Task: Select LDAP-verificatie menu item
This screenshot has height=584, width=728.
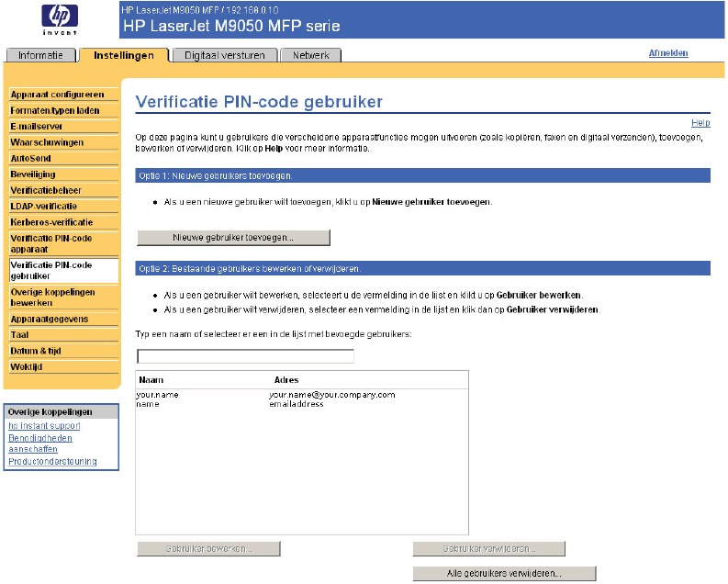Action: [x=63, y=206]
